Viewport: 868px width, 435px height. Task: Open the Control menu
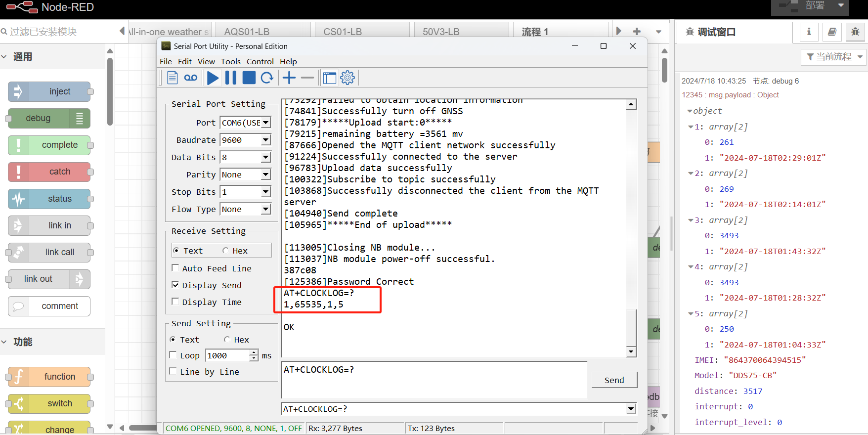pyautogui.click(x=260, y=62)
